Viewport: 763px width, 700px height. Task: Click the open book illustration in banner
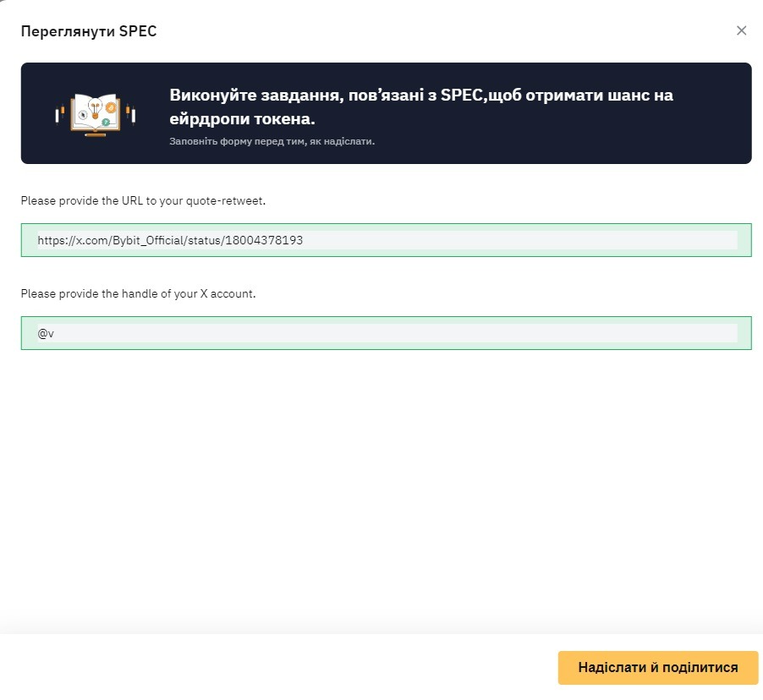[96, 115]
